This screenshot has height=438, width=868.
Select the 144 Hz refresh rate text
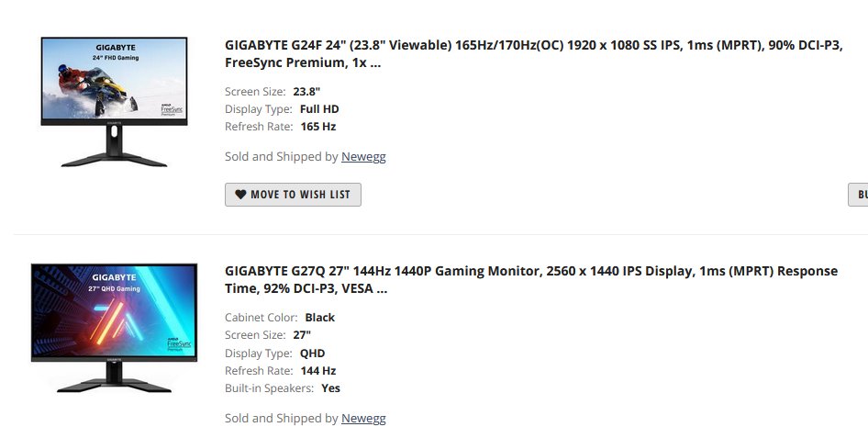click(x=317, y=371)
